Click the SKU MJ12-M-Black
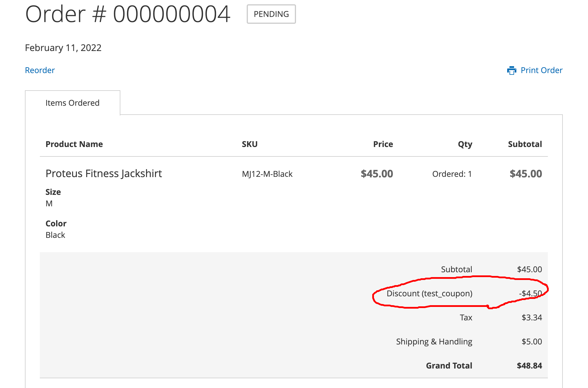The width and height of the screenshot is (588, 388). (267, 174)
